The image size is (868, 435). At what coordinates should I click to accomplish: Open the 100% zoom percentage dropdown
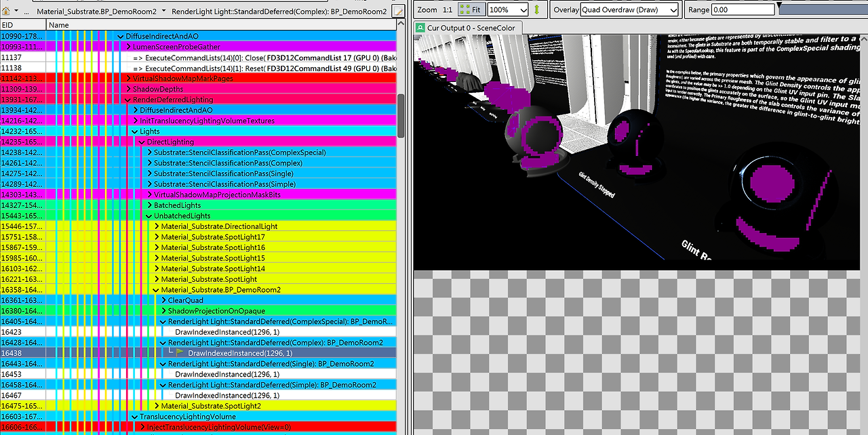508,9
